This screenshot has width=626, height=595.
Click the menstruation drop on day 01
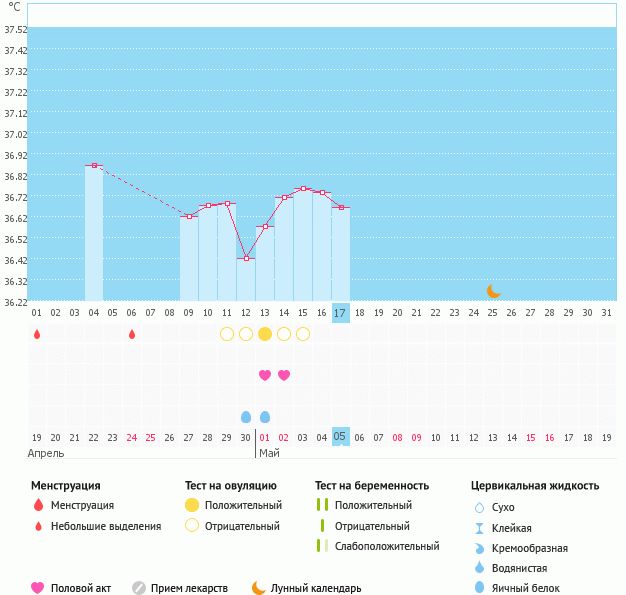pyautogui.click(x=37, y=334)
